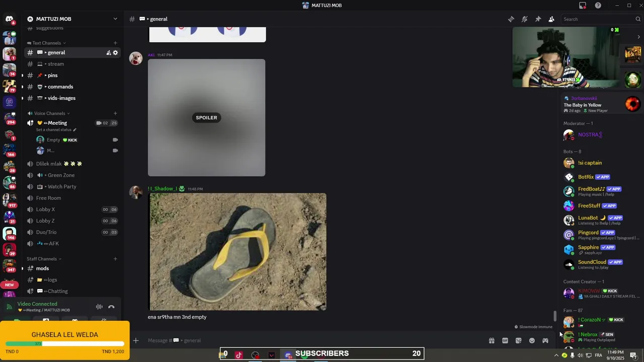Open the Inbox icon in title bar
Viewport: 644px width, 362px height.
coord(583,6)
